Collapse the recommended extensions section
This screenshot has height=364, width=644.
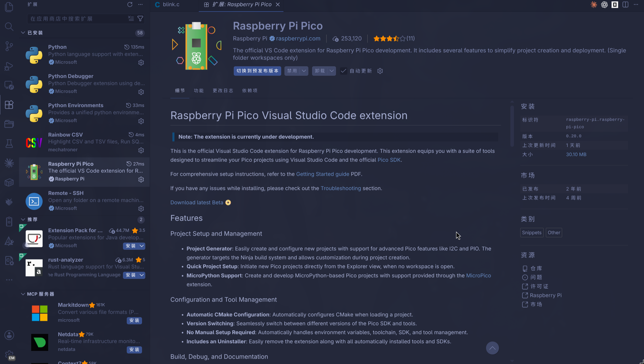pyautogui.click(x=23, y=219)
